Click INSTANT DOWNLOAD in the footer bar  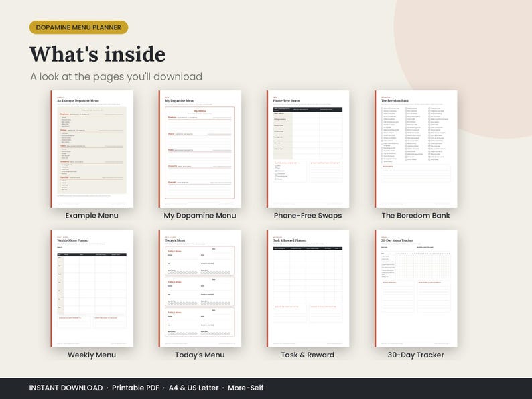pos(66,388)
